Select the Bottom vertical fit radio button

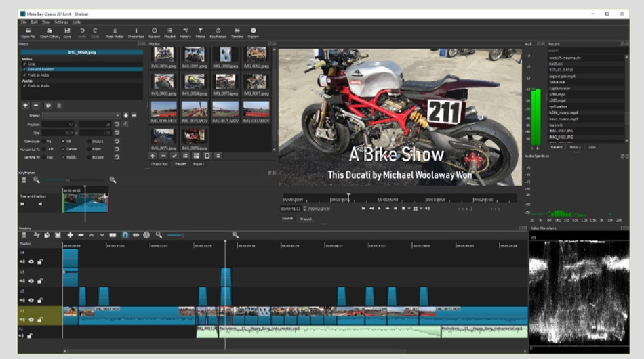click(x=89, y=157)
